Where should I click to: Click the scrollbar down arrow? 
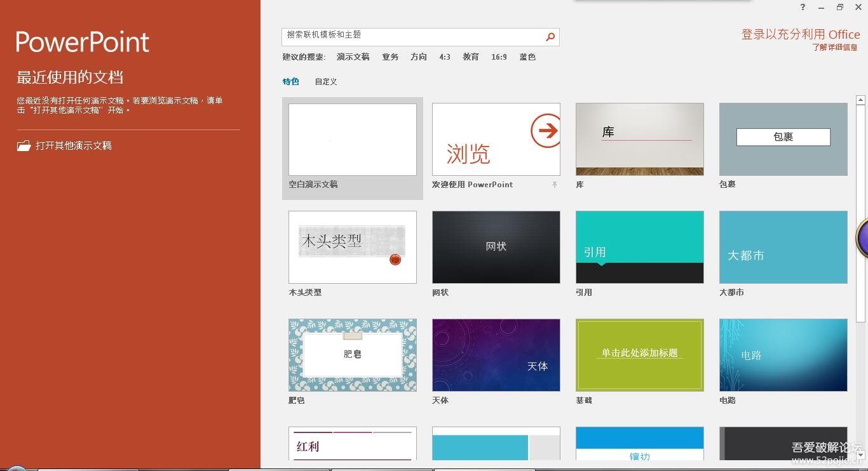click(x=860, y=454)
